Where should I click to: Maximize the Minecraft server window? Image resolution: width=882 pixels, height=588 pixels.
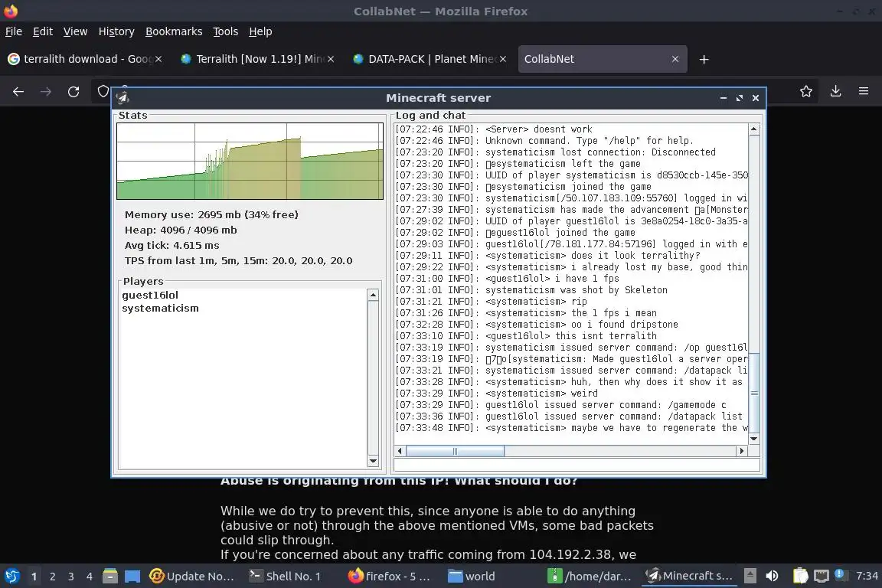point(740,98)
